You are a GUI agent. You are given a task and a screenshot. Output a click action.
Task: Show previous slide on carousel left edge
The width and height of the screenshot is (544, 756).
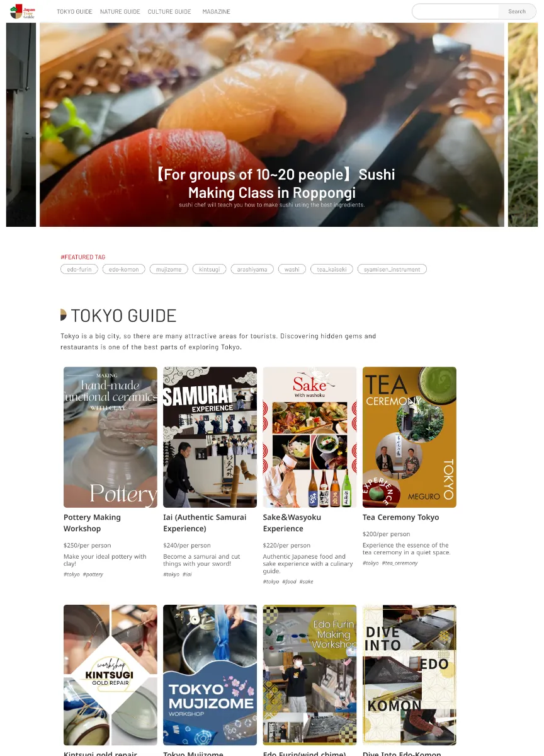click(x=21, y=125)
